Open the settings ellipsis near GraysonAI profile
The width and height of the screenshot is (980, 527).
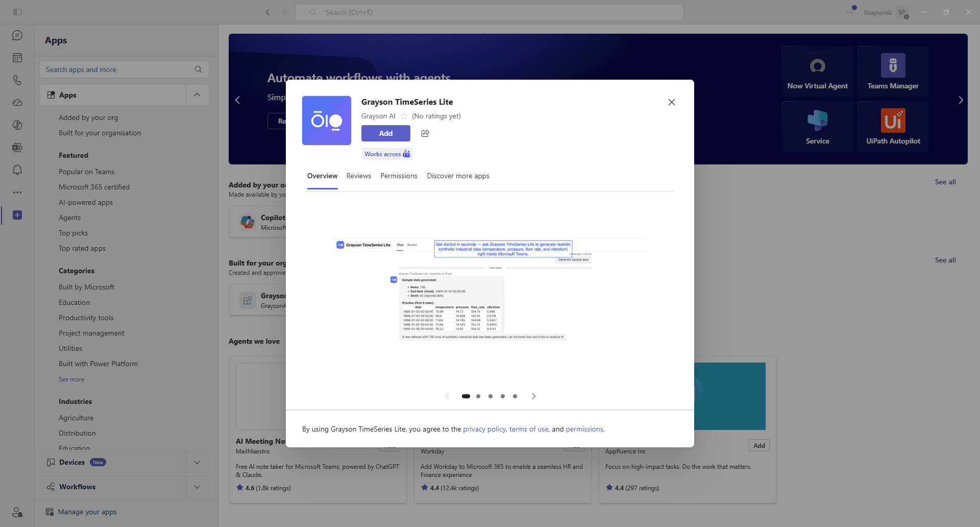click(x=850, y=12)
